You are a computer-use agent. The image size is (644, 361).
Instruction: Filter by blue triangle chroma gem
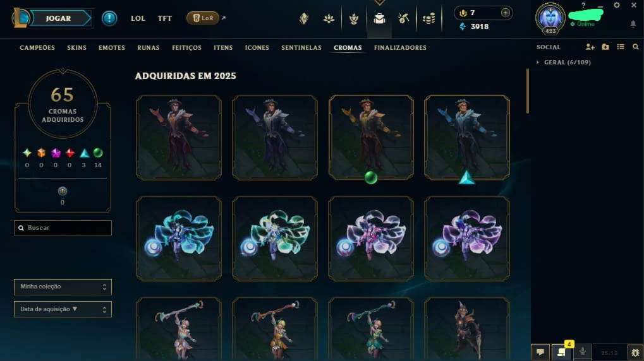[x=84, y=153]
